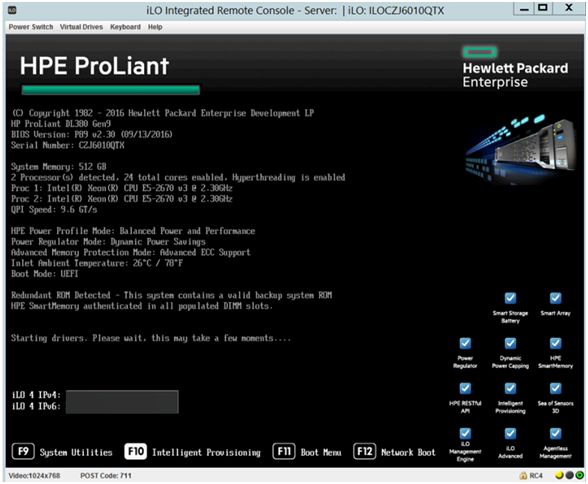
Task: Click the Proc 1 Xeon CPU line
Action: [122, 188]
